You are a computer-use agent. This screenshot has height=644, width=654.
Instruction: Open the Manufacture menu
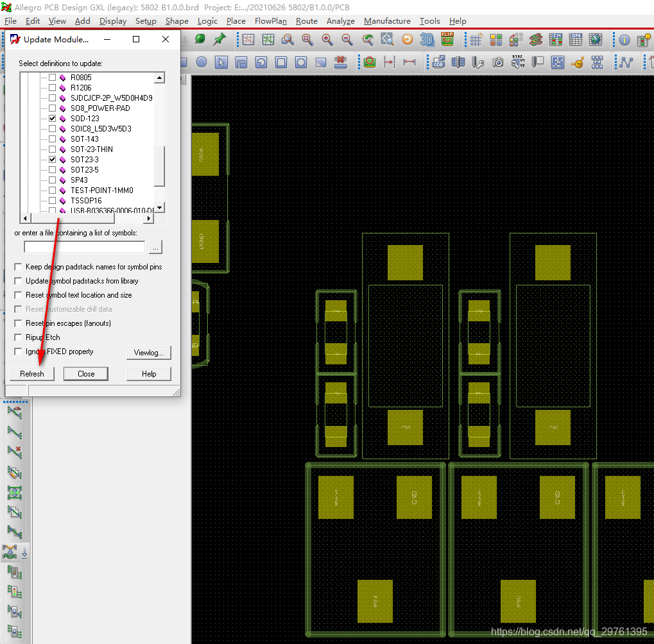[x=387, y=21]
